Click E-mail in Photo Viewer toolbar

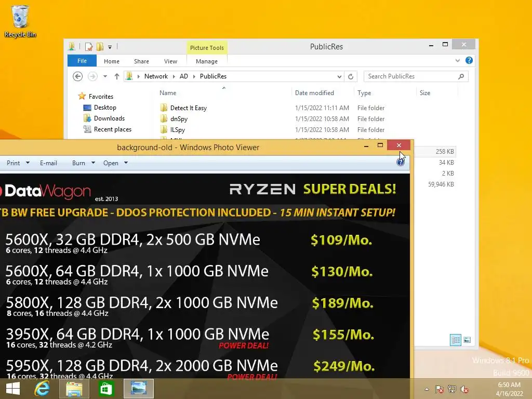click(x=48, y=163)
